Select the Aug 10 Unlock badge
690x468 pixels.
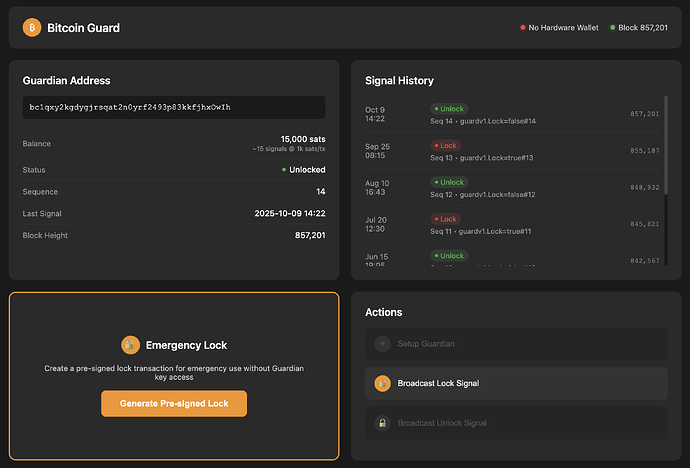449,182
